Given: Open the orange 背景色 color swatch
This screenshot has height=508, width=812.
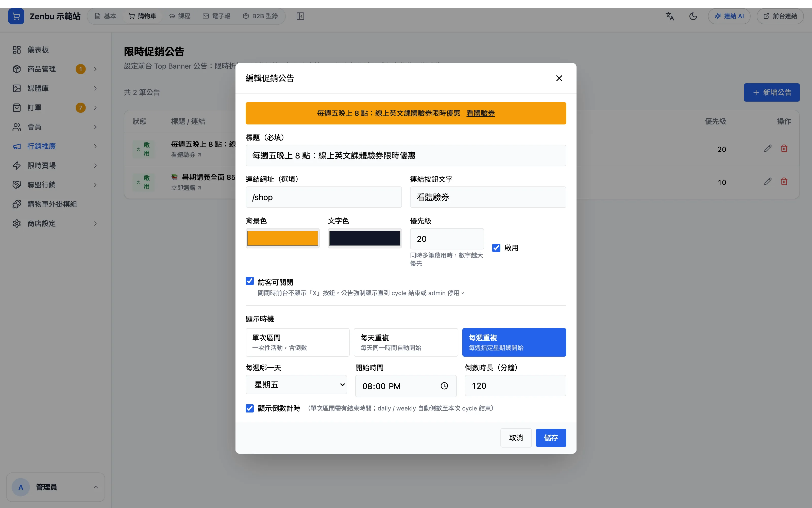Looking at the screenshot, I should click(282, 238).
